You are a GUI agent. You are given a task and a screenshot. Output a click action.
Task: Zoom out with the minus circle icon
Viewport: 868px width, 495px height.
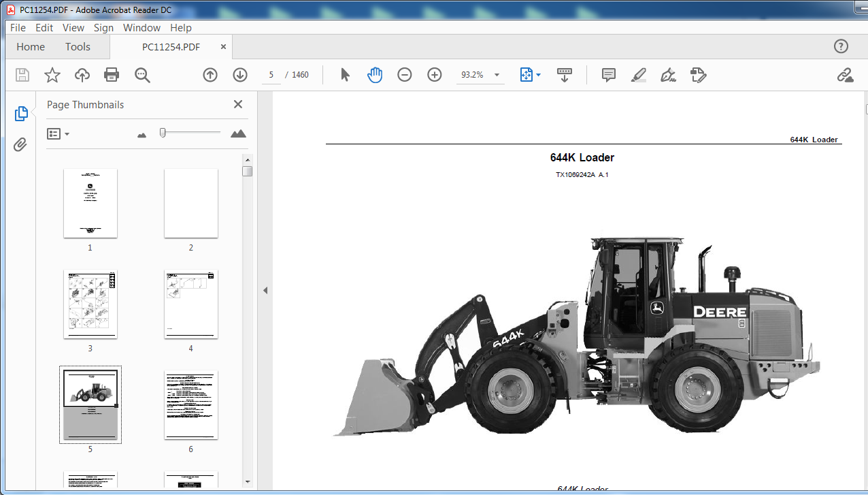pyautogui.click(x=405, y=75)
